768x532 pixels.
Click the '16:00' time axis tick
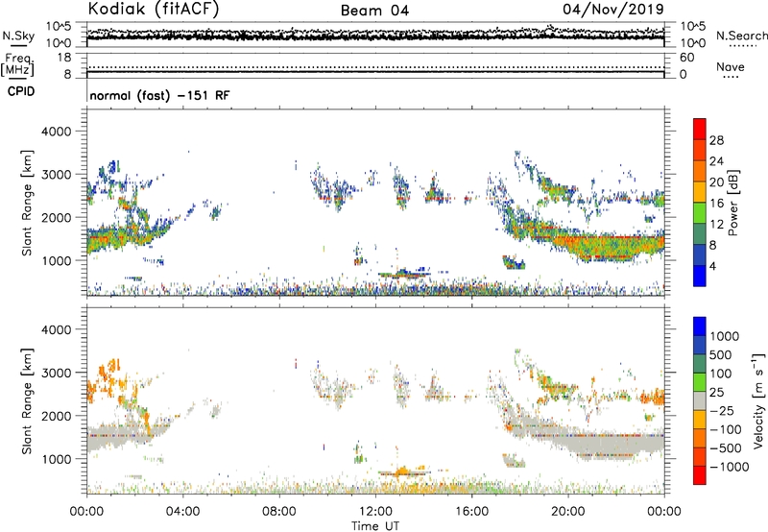click(471, 512)
